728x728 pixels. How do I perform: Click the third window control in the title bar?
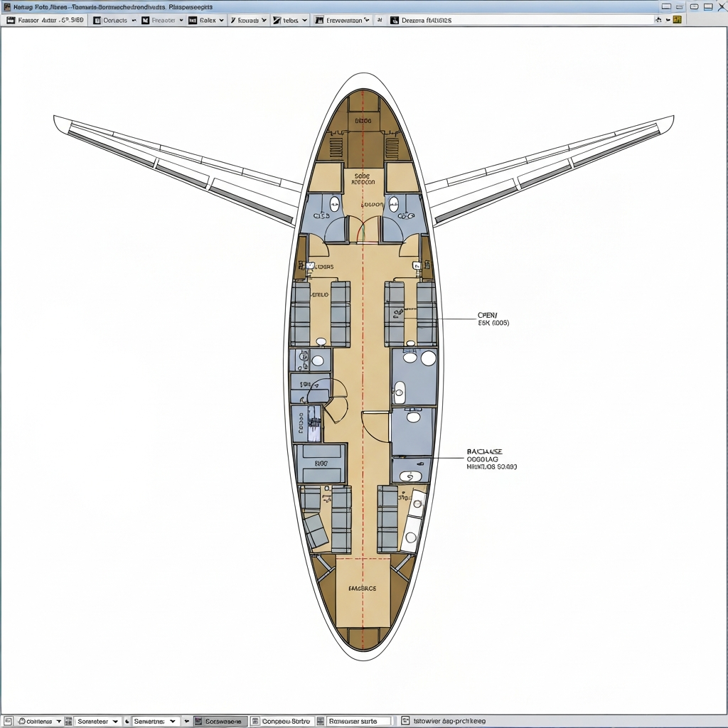[695, 6]
